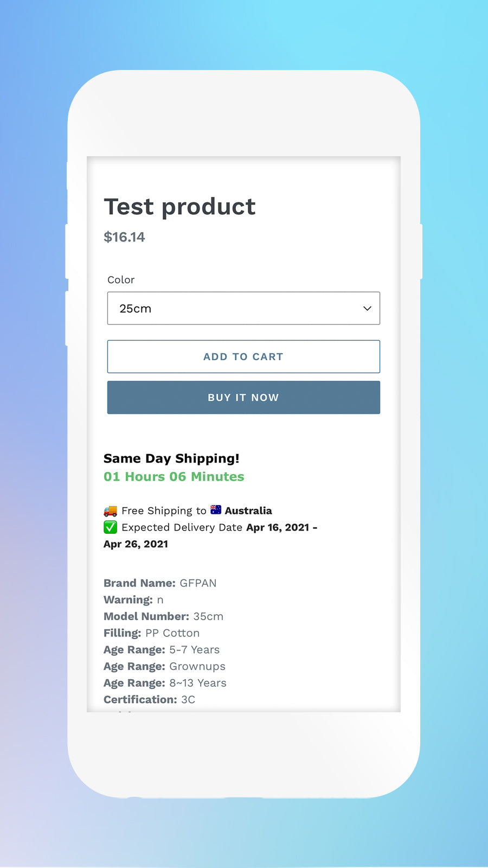
Task: Click the green checkmark delivery icon
Action: pyautogui.click(x=110, y=527)
